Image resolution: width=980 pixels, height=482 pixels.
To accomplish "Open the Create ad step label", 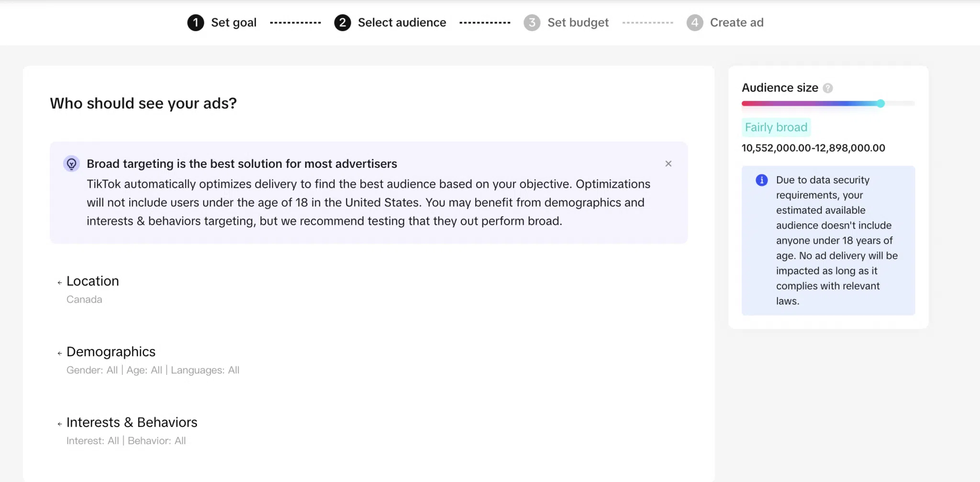I will [x=736, y=22].
